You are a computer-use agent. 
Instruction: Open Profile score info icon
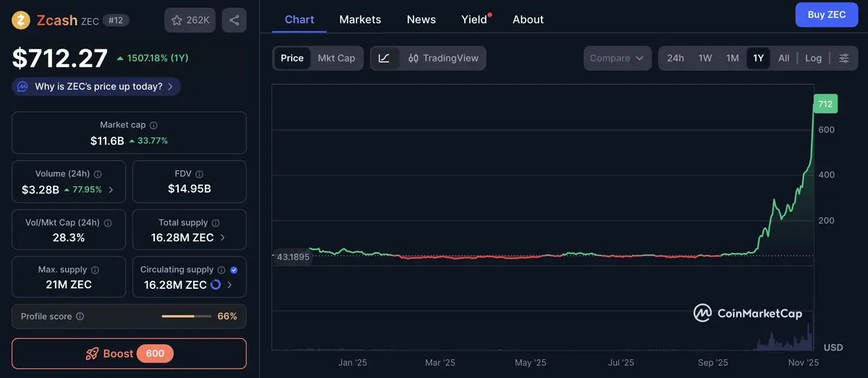[80, 316]
